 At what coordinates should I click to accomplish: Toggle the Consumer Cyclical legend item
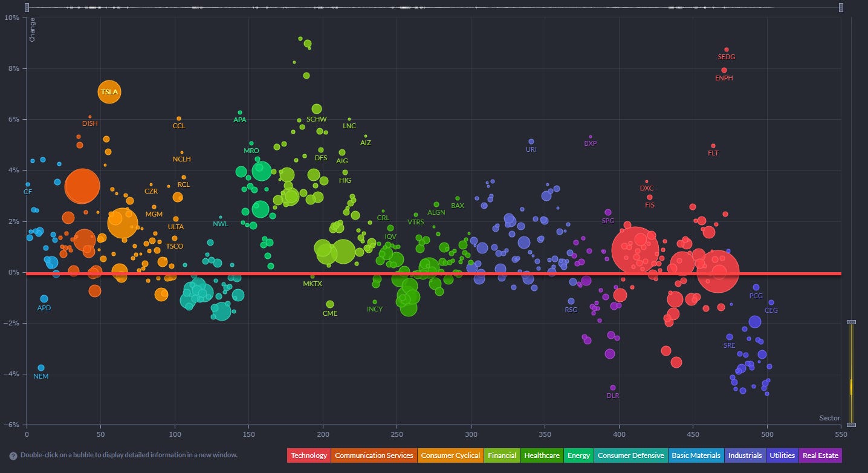pos(450,455)
